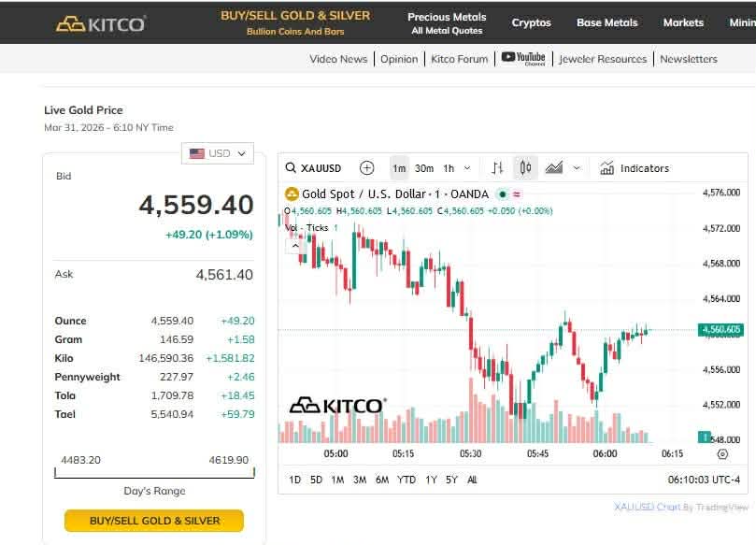Image resolution: width=756 pixels, height=545 pixels.
Task: Open the USD currency dropdown
Action: (217, 153)
